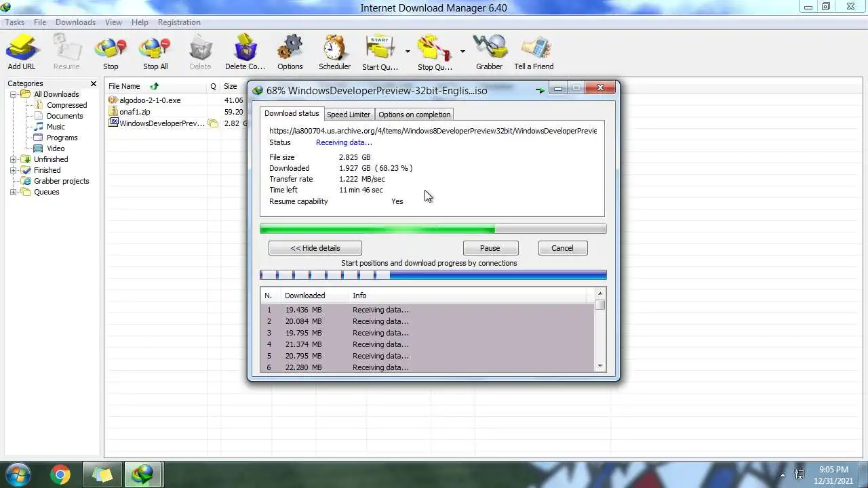Screen dimensions: 868x488
Task: Select the Video category
Action: 56,148
